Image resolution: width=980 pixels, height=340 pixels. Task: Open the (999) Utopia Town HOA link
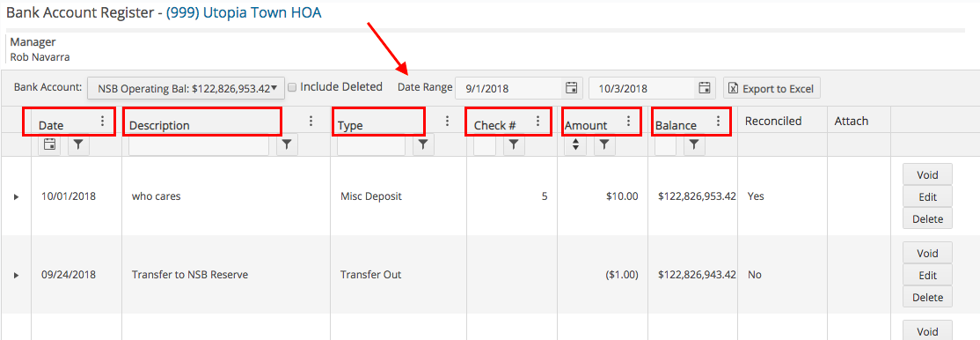244,12
